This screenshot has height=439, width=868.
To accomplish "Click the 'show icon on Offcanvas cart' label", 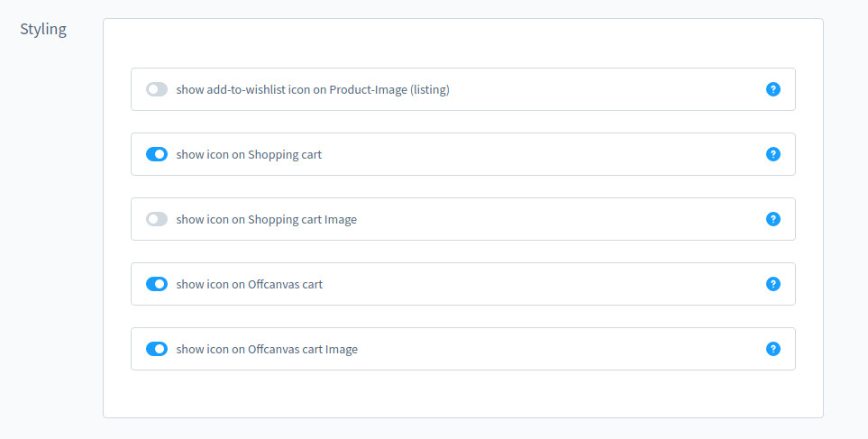I will 249,284.
